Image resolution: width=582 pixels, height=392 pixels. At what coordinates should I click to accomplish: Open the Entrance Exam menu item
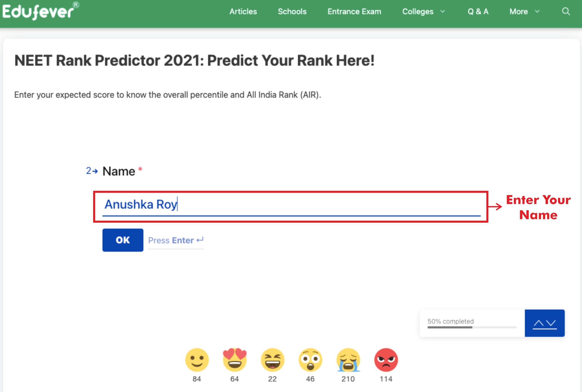354,12
